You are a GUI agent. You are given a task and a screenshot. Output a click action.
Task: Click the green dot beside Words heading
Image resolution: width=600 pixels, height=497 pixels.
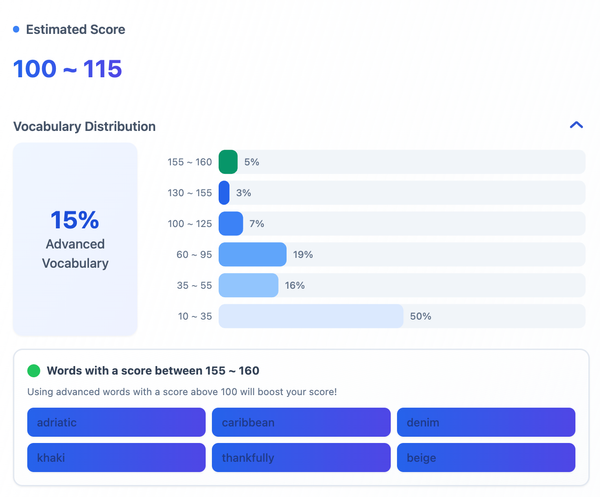click(34, 370)
